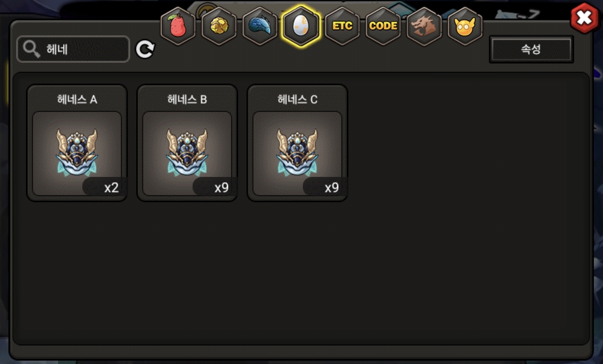Select the yellow horned mask tab
Image resolution: width=603 pixels, height=364 pixels.
(465, 26)
